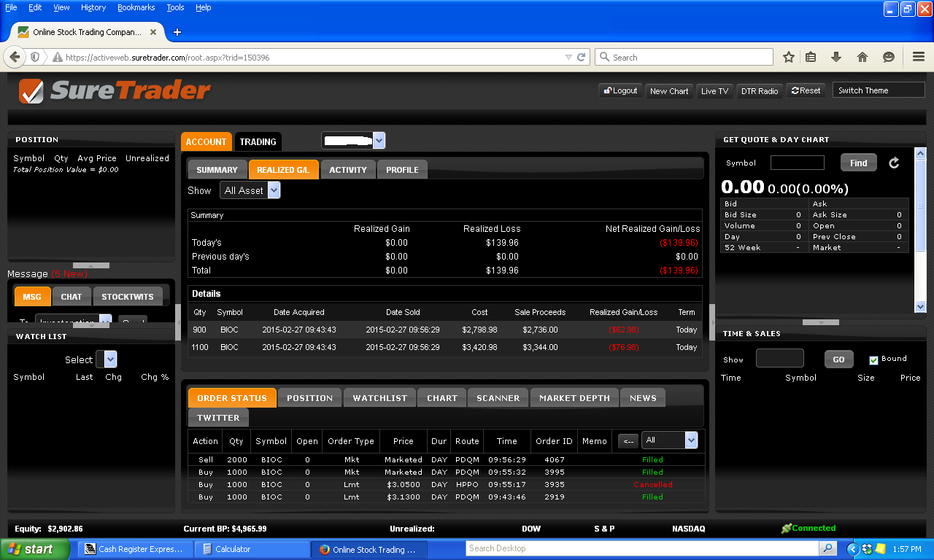The image size is (934, 560).
Task: Click the handle above Time & Sales
Action: [821, 322]
